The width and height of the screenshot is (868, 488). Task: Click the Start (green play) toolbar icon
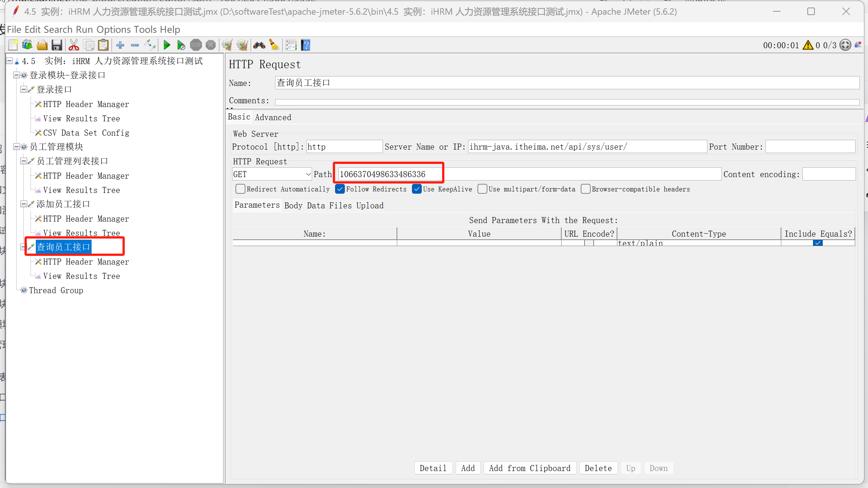point(167,45)
